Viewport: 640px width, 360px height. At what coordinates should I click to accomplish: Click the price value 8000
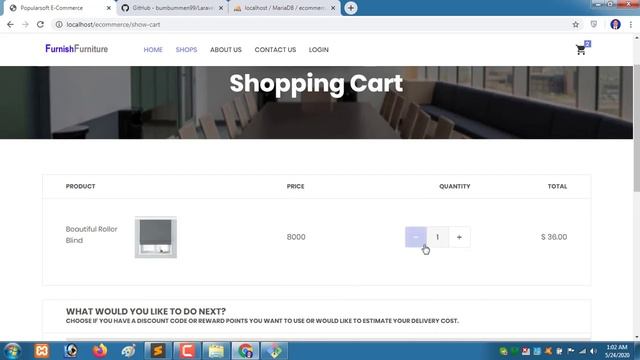(x=296, y=237)
